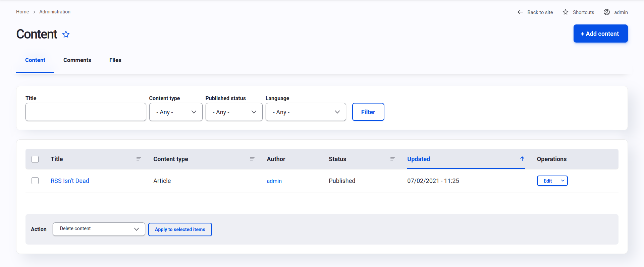Click the star icon beside Content heading

66,35
